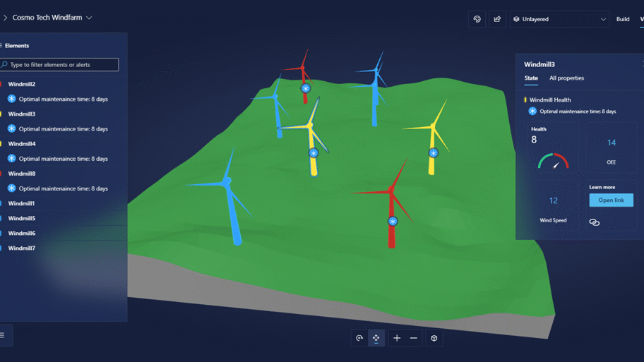Open the theme palette icon in the top toolbar
644x362 pixels.
477,19
